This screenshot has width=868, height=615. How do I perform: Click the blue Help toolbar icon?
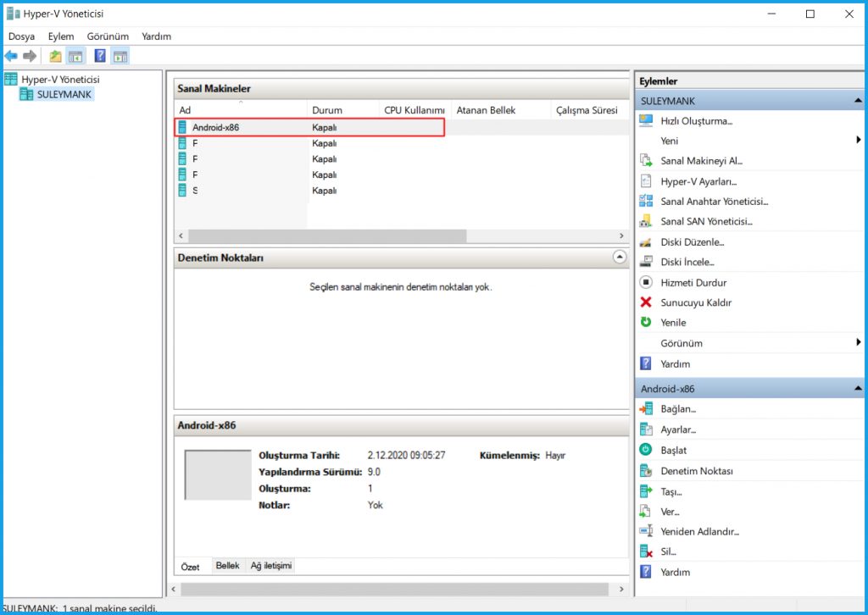point(100,56)
